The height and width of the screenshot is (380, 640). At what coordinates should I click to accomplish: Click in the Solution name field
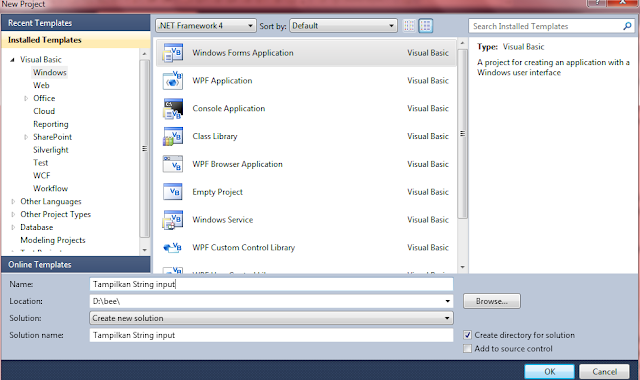tap(271, 335)
